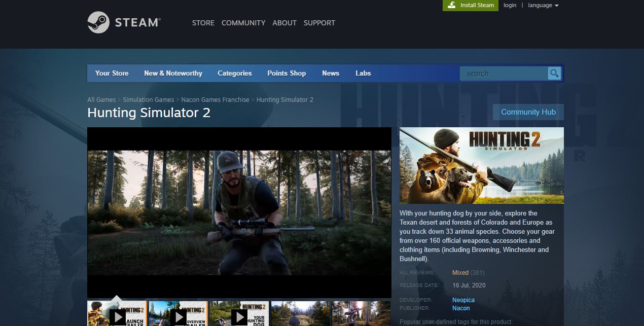Viewport: 644px width, 326px height.
Task: Click the main trailer video player
Action: pos(239,212)
